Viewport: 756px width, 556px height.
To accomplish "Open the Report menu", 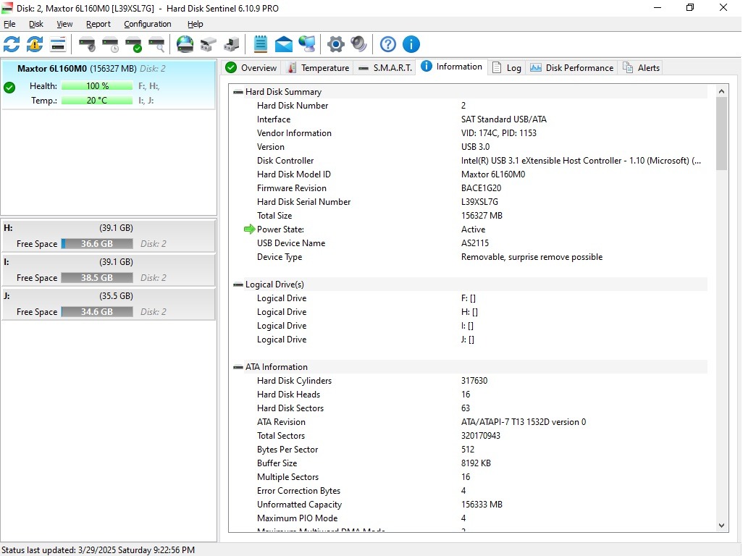I will [x=98, y=24].
